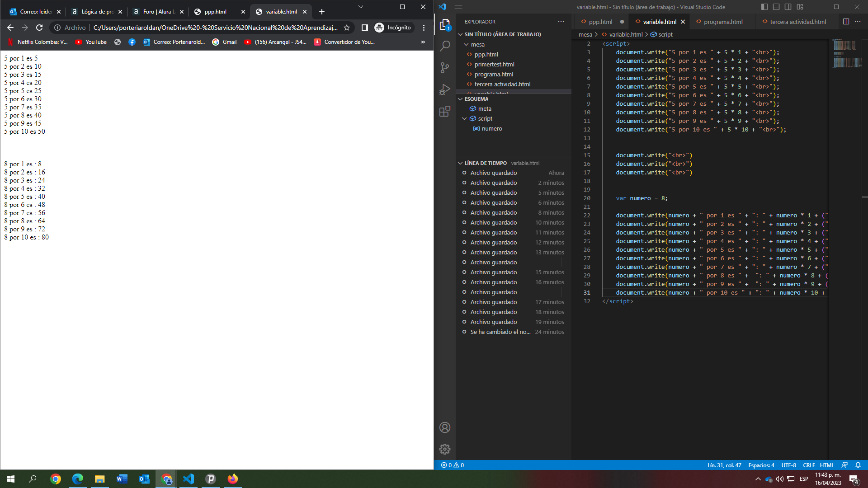
Task: Click variable.html in the editor breadcrumb
Action: point(626,34)
